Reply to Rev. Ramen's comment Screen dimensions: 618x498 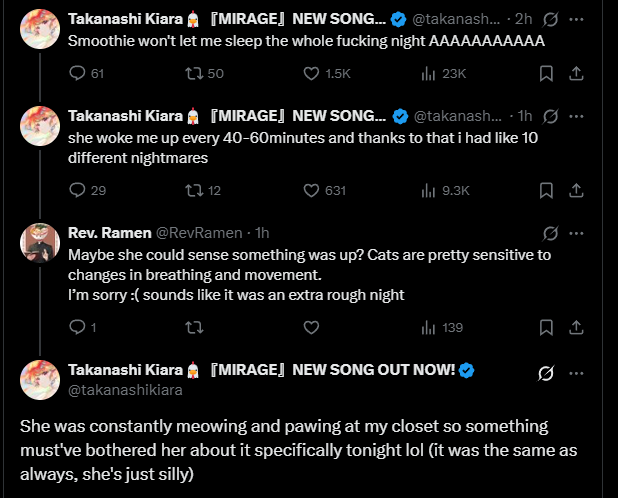pyautogui.click(x=78, y=327)
